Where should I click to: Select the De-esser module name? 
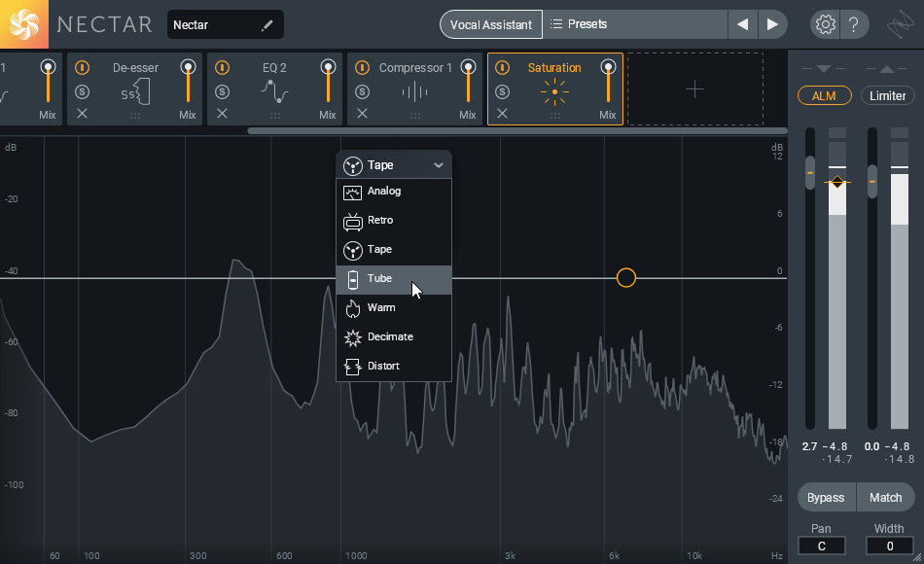pos(135,68)
